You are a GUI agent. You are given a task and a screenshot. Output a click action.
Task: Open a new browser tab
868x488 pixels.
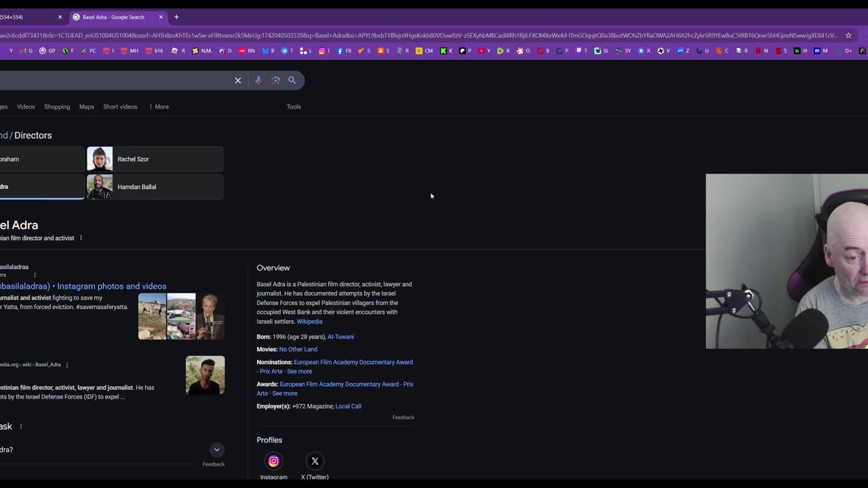(176, 17)
